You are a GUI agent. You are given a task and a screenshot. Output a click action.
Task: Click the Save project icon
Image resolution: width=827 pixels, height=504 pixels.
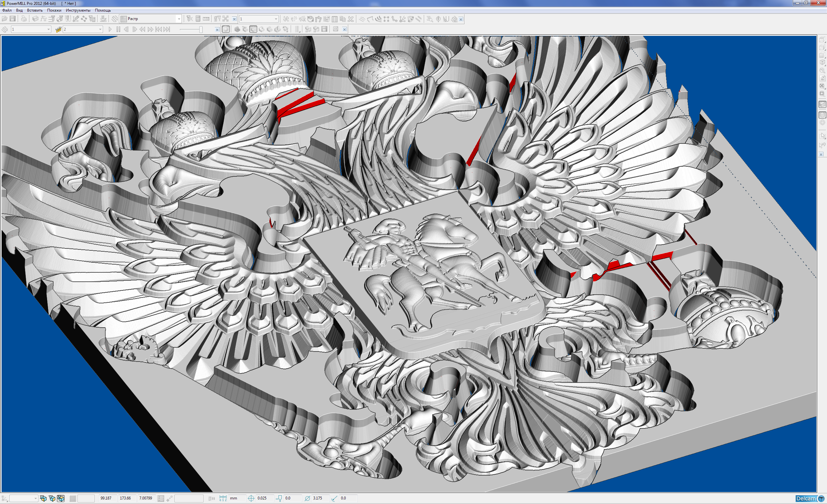click(13, 19)
